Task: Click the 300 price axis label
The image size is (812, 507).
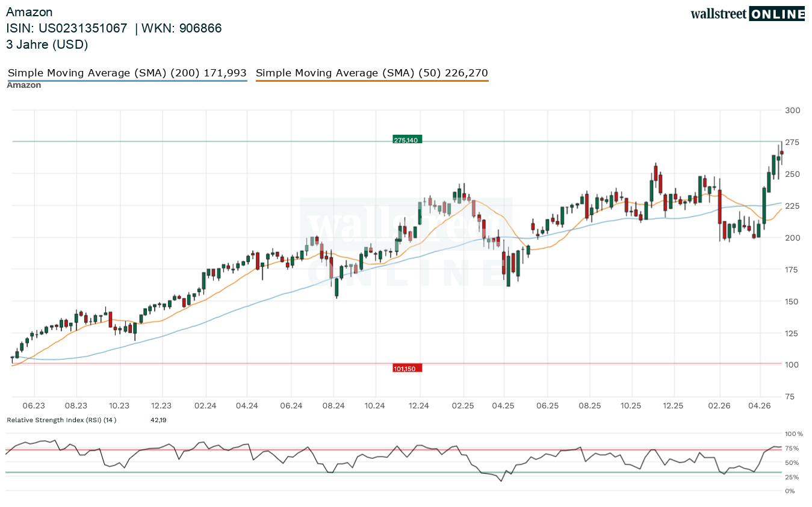Action: point(792,111)
